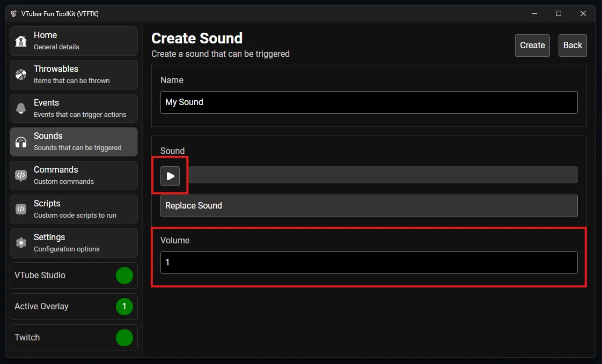This screenshot has width=602, height=364.
Task: Go to the Events page
Action: [x=74, y=108]
